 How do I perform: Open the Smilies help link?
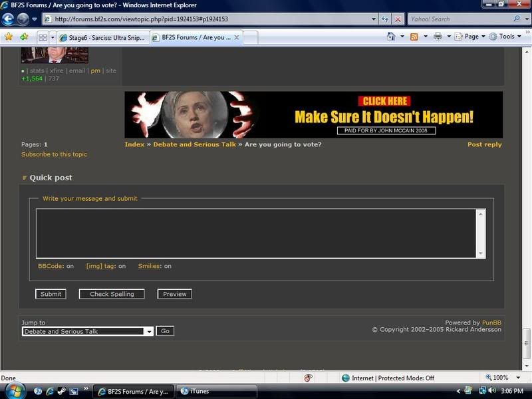(149, 266)
